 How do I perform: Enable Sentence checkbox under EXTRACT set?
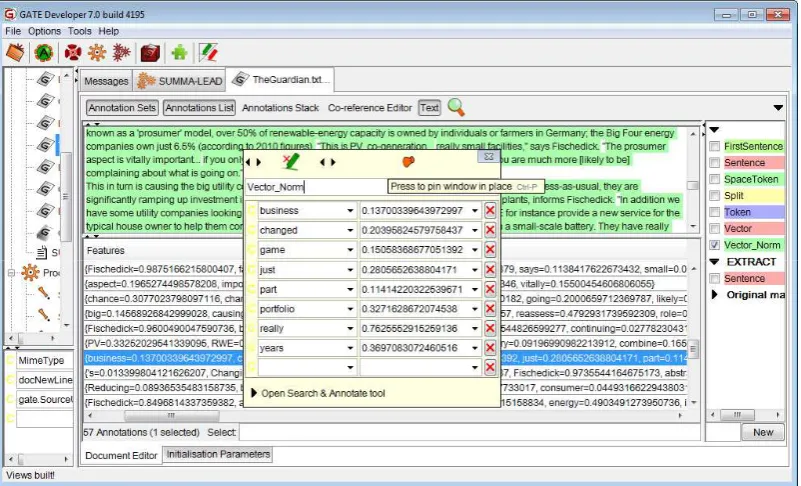tap(715, 279)
